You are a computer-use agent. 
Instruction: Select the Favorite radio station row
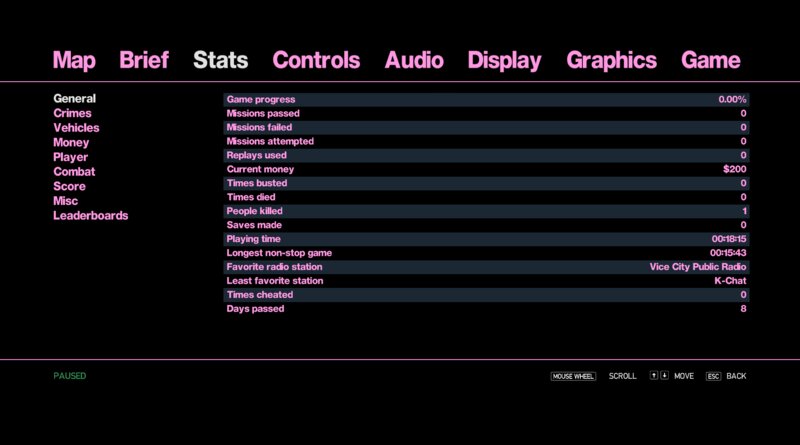[486, 267]
